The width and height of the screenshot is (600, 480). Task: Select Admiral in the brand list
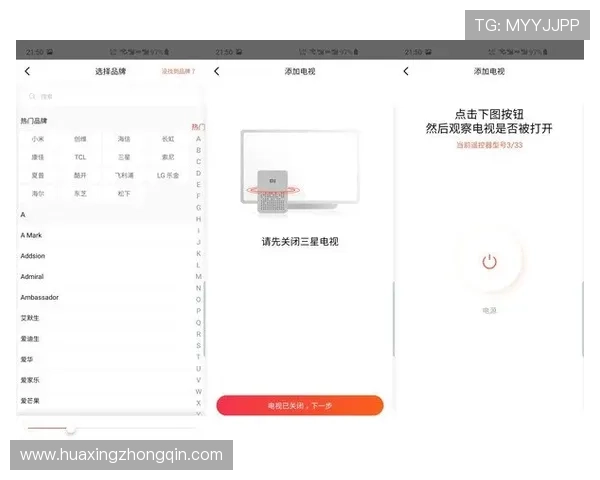(x=105, y=276)
